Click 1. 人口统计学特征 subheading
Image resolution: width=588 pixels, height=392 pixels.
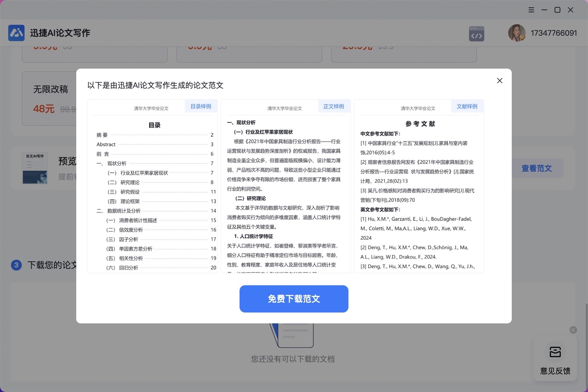(x=253, y=236)
